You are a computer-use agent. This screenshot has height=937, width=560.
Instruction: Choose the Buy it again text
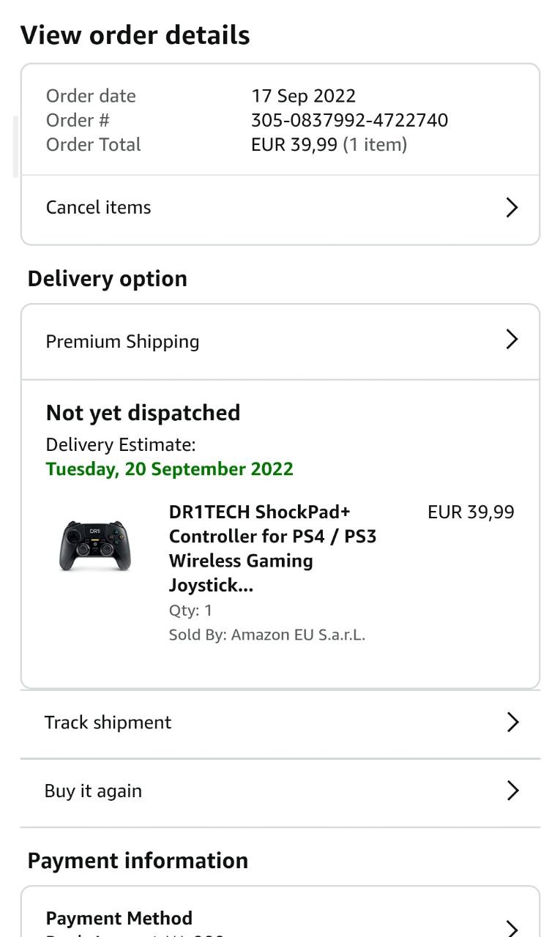[x=94, y=791]
